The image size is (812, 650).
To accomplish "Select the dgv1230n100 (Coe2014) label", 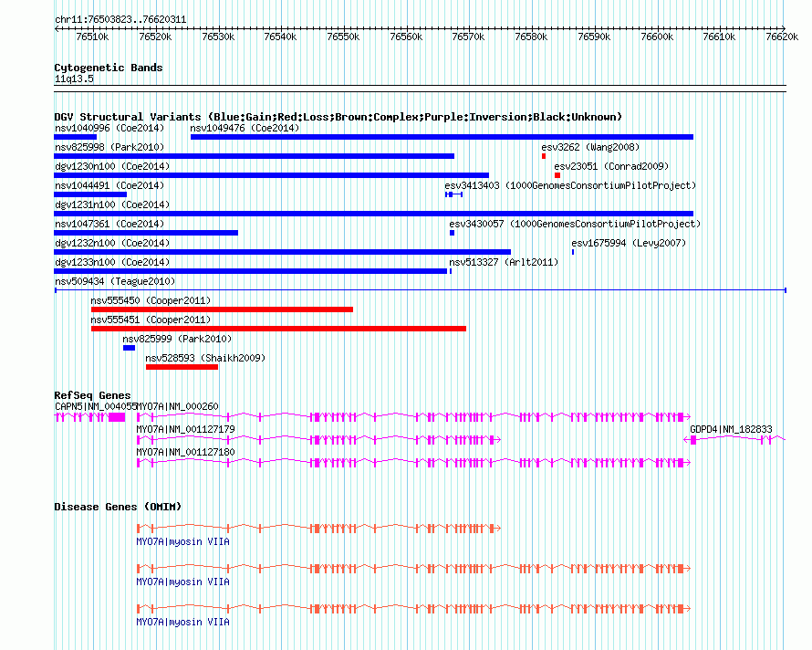I will point(112,166).
